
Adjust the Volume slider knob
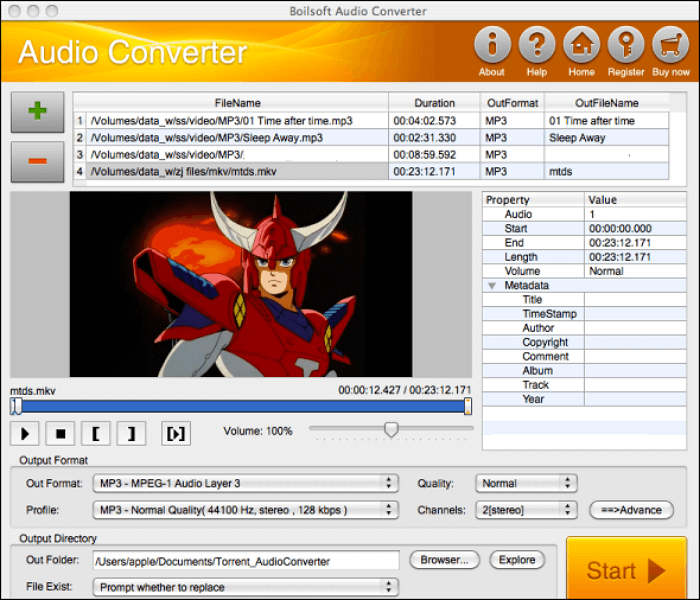coord(391,429)
